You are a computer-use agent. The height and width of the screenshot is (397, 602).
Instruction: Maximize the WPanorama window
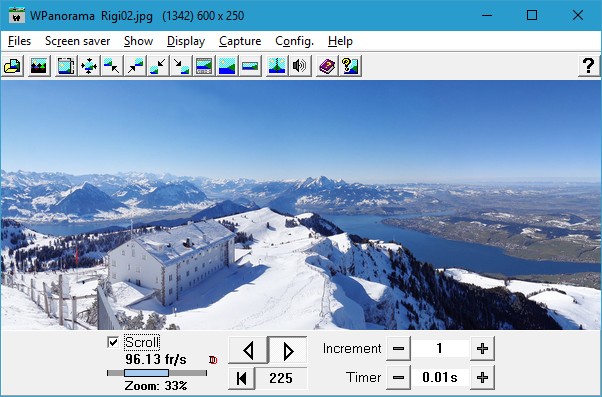pos(532,15)
